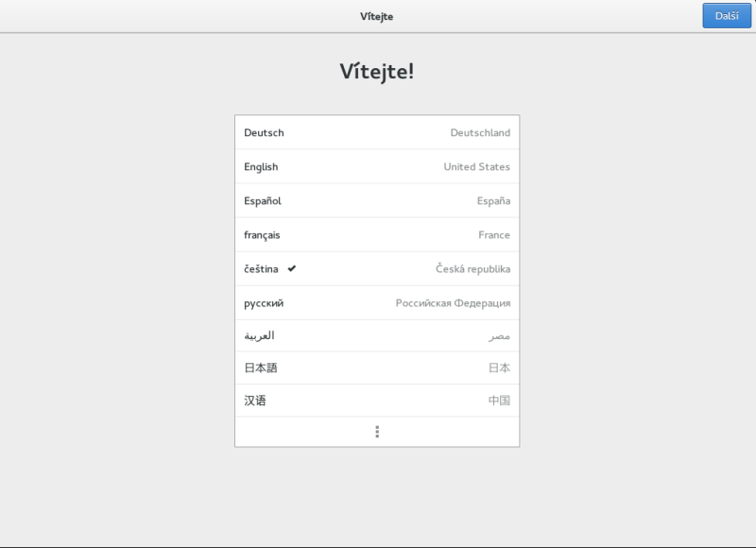Click the Vítejte window title
The height and width of the screenshot is (548, 756).
click(x=377, y=16)
